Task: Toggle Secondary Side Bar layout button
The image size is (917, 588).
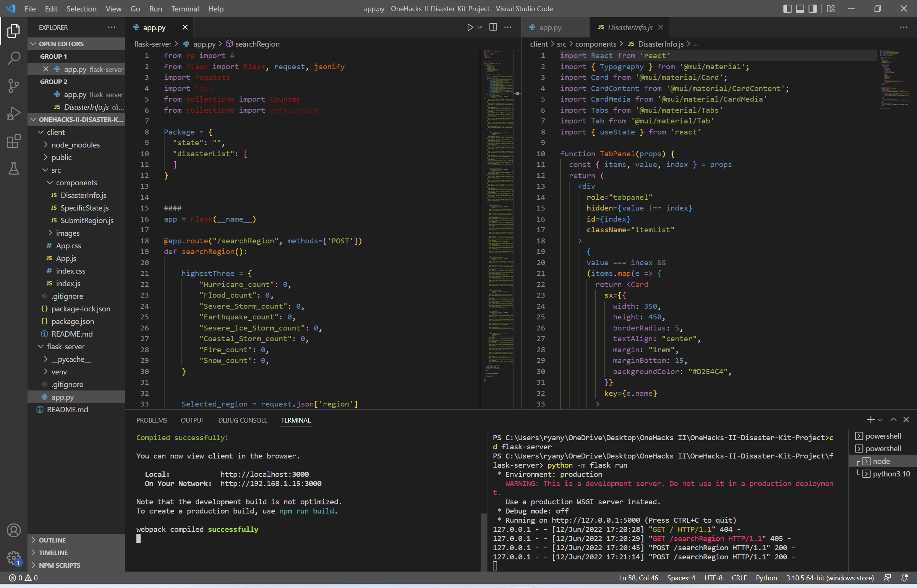Action: [813, 9]
